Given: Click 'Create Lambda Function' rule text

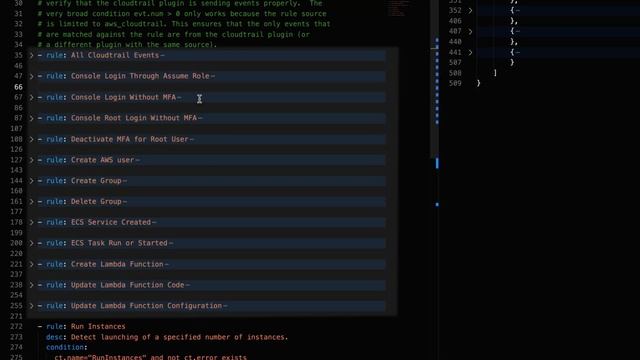Looking at the screenshot, I should pos(117,264).
